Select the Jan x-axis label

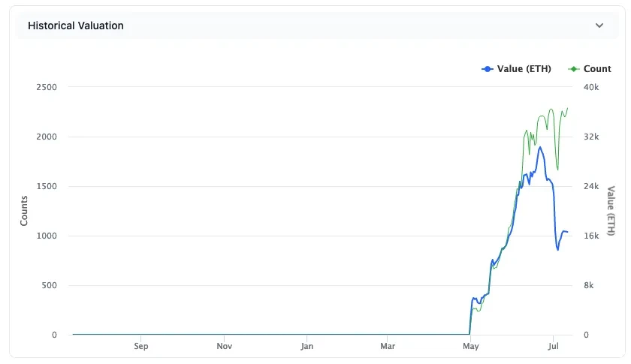(306, 347)
